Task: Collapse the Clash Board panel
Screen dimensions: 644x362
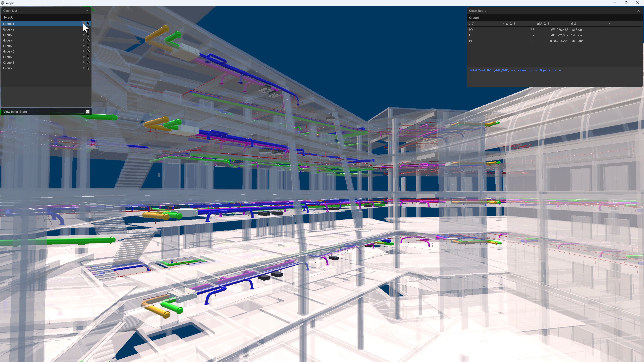Action: click(638, 11)
